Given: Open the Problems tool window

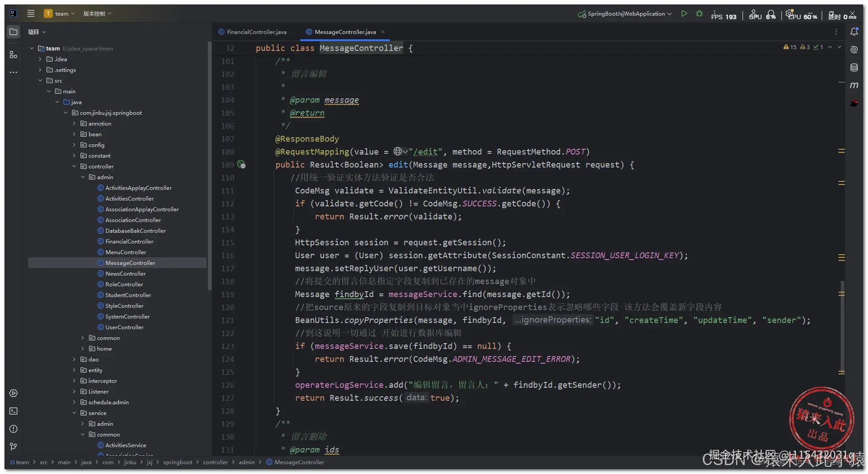Looking at the screenshot, I should (13, 429).
